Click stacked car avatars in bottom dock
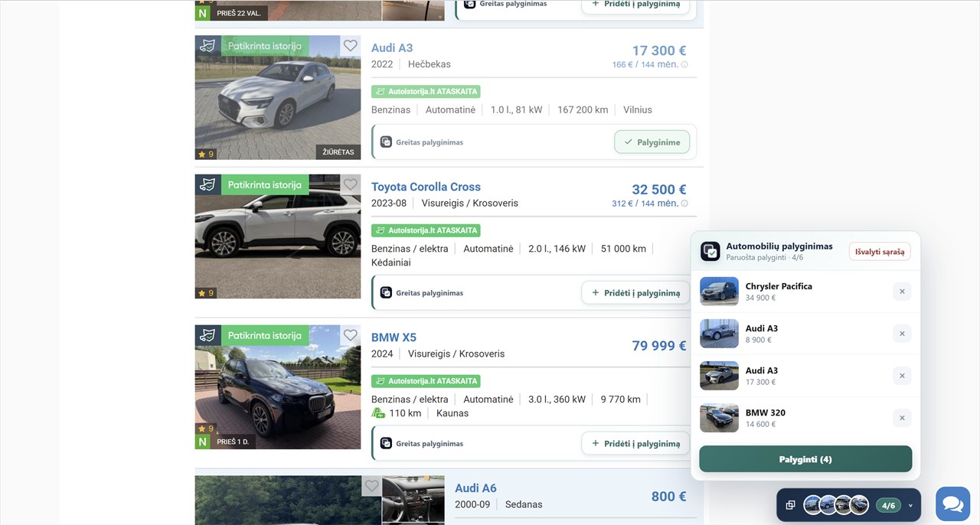This screenshot has height=525, width=980. click(836, 505)
